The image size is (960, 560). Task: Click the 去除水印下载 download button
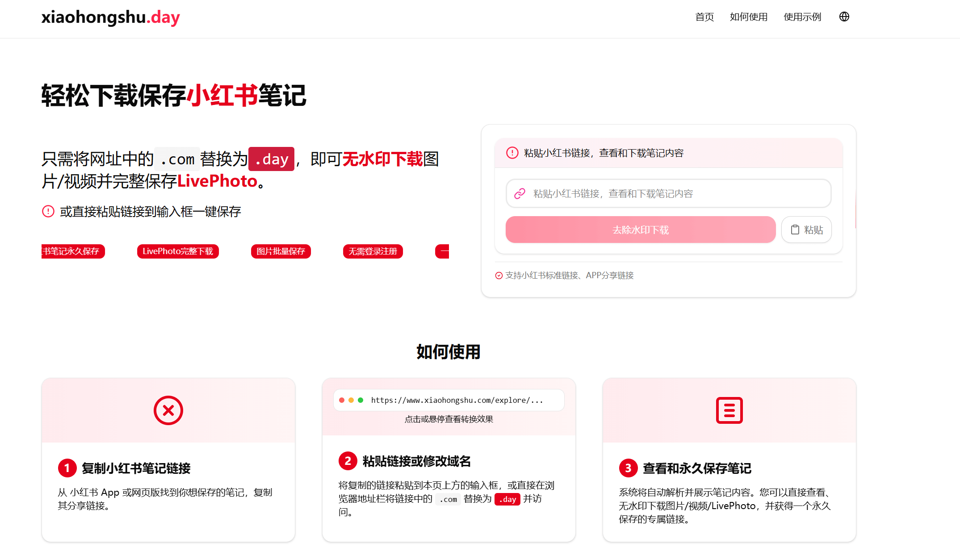coord(640,229)
